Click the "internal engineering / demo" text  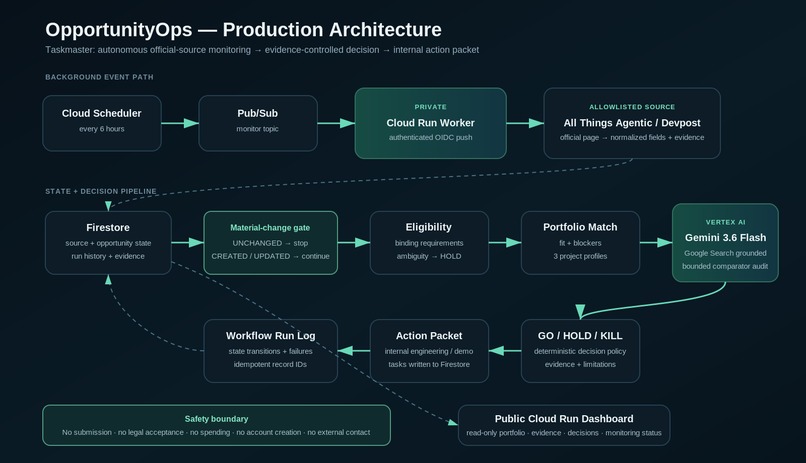tap(429, 351)
